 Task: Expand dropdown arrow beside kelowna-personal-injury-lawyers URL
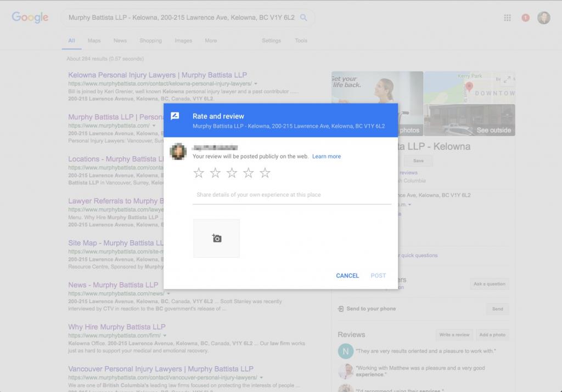(256, 84)
